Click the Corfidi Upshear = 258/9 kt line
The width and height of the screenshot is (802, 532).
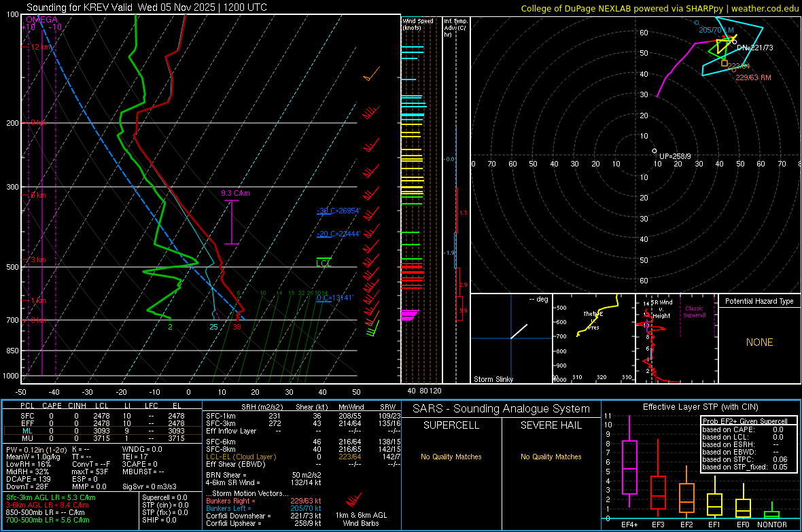[x=264, y=523]
